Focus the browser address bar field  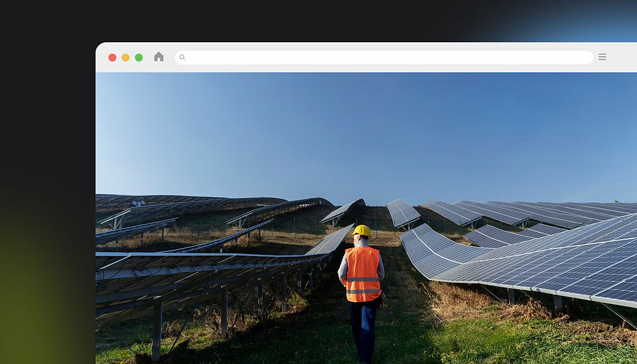[384, 57]
